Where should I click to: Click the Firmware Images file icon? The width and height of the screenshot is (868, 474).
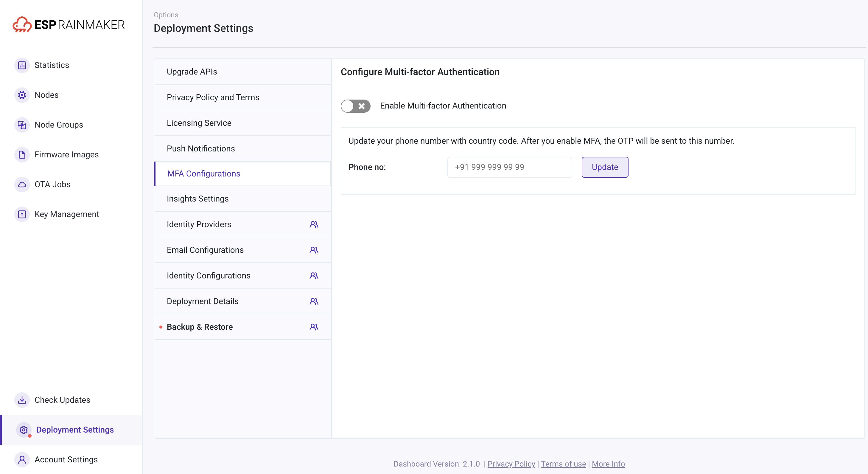coord(22,155)
